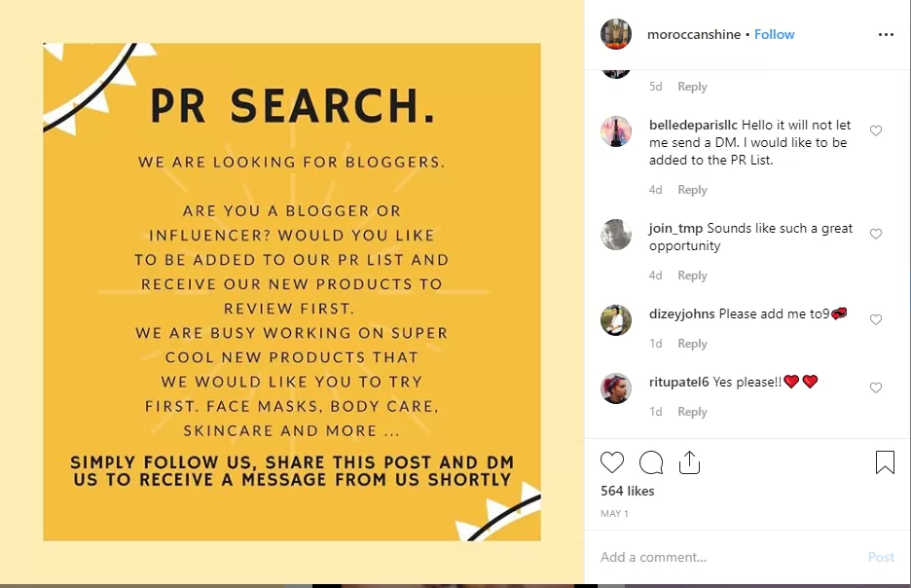The width and height of the screenshot is (911, 588).
Task: Click dizeyjohns' profile picture
Action: (x=616, y=320)
